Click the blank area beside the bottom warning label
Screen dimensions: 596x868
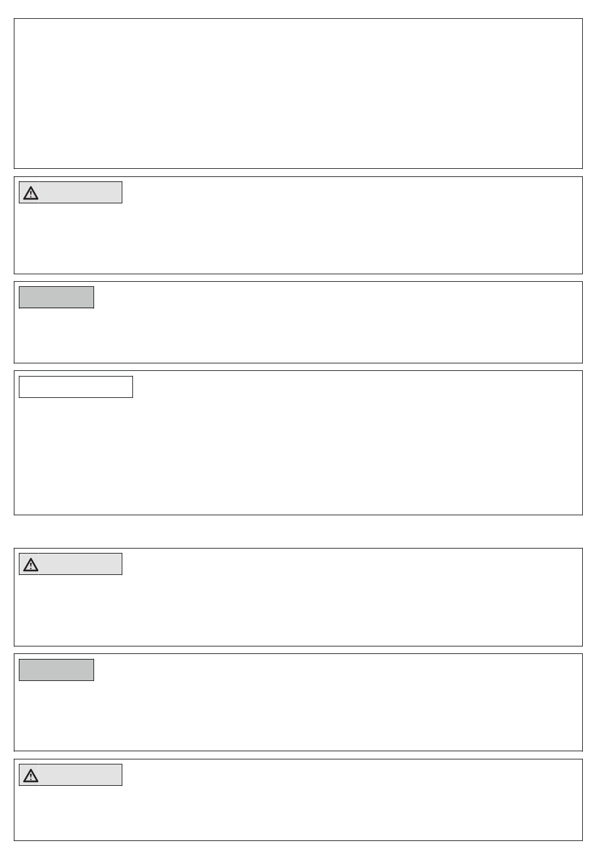[351, 775]
